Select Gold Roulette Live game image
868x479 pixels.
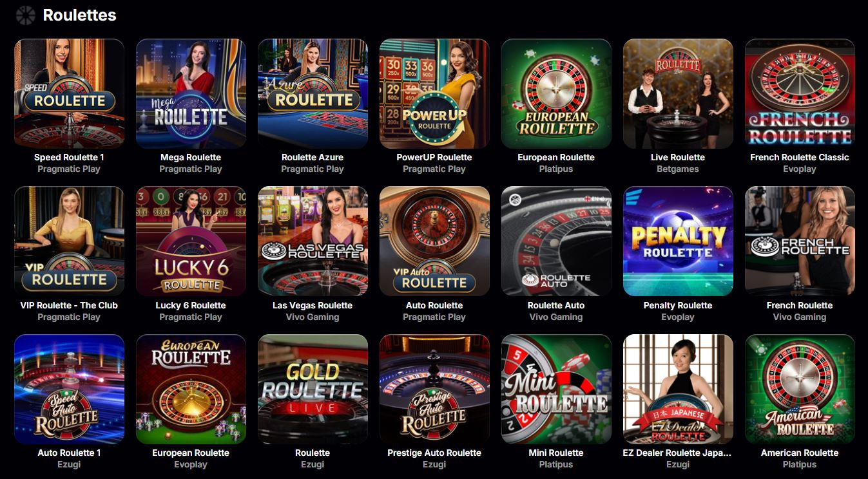[313, 389]
